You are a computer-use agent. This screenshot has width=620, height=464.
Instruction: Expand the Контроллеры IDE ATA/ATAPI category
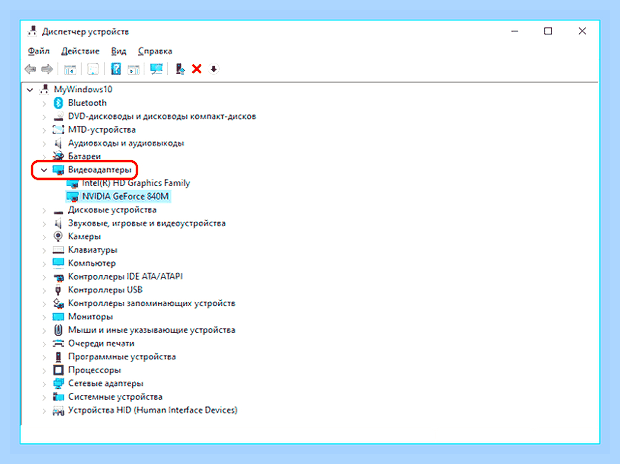click(44, 277)
